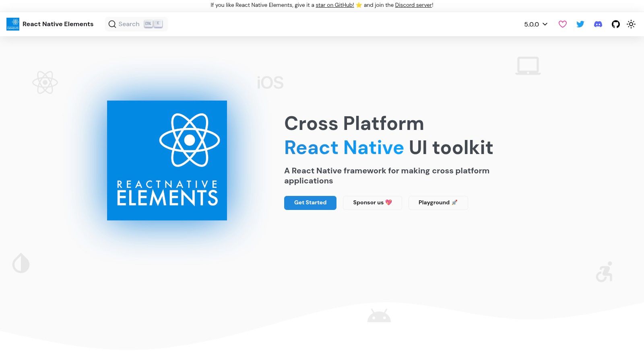Click the large blue React Native Elements hero logo
The height and width of the screenshot is (362, 644).
point(167,160)
